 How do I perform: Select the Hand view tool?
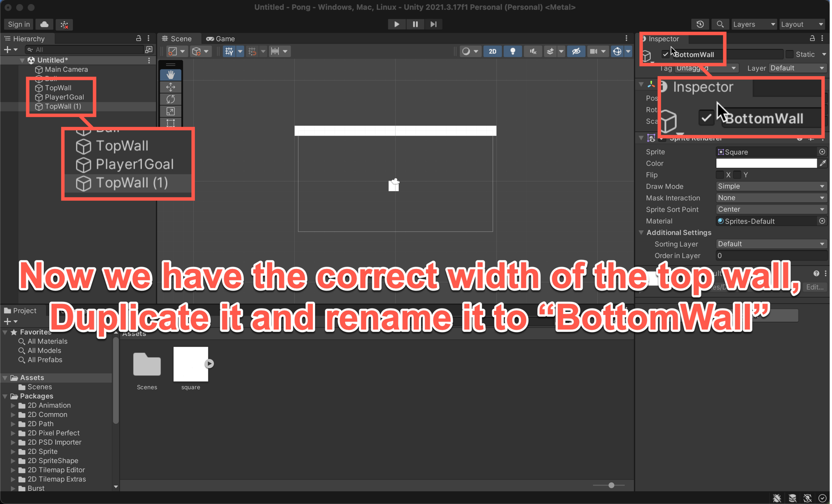(x=171, y=75)
